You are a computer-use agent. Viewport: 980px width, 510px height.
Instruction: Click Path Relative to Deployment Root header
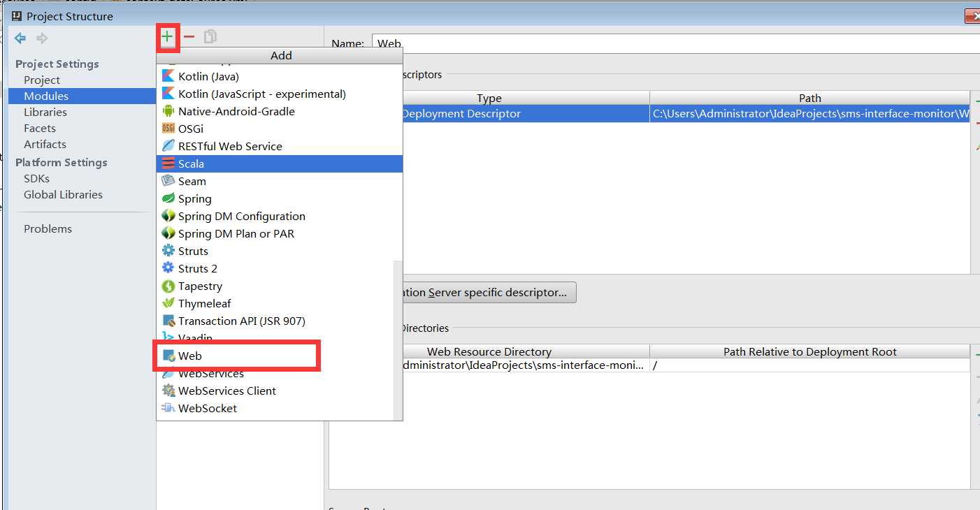[x=809, y=351]
